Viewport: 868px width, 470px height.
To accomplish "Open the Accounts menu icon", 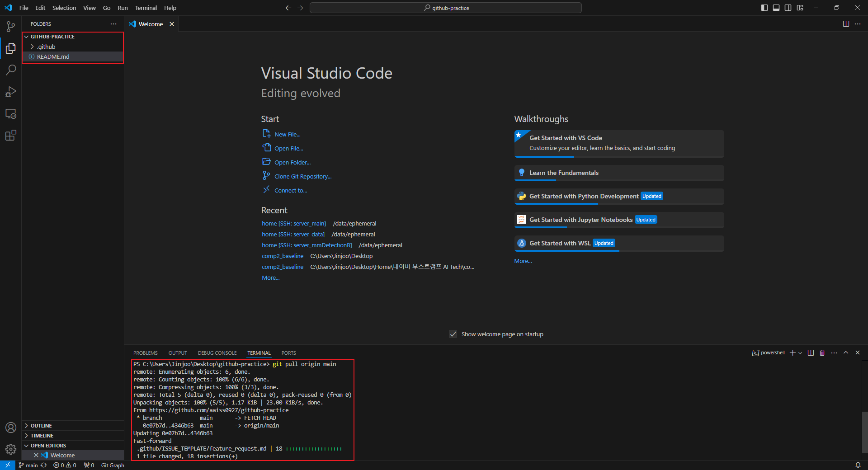I will tap(11, 428).
